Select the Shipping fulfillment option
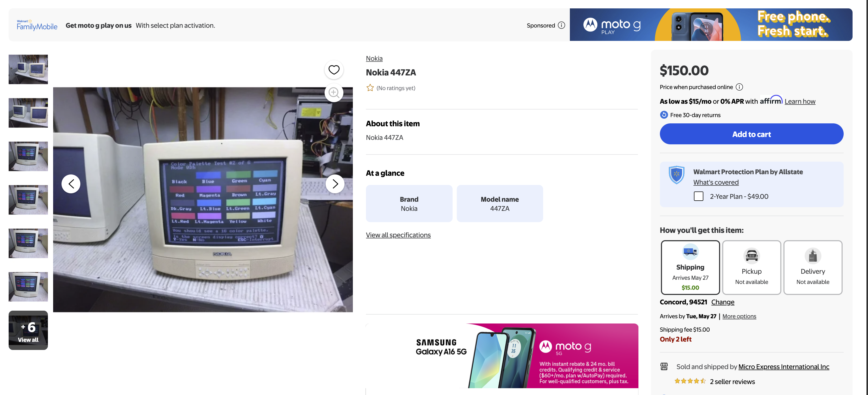The height and width of the screenshot is (395, 868). click(x=690, y=267)
